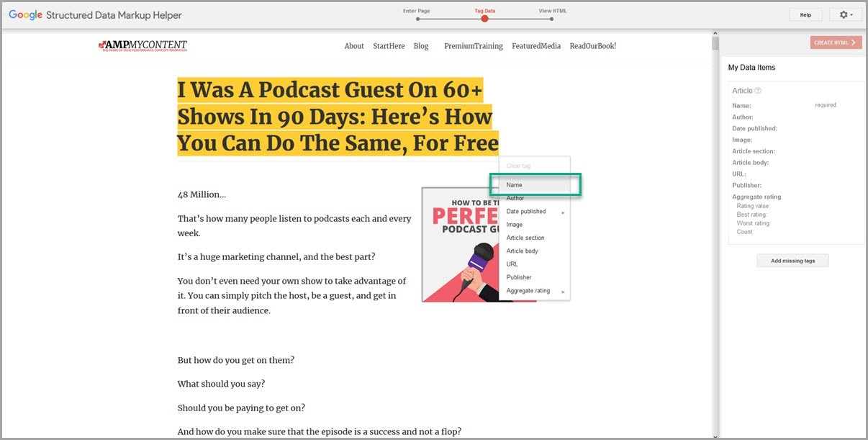Viewport: 868px width, 440px height.
Task: Go to the Enter Page step
Action: 417,19
